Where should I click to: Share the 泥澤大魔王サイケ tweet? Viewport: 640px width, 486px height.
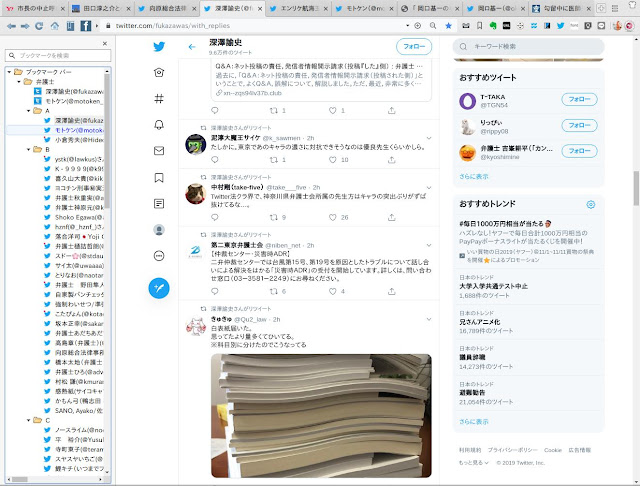point(391,160)
